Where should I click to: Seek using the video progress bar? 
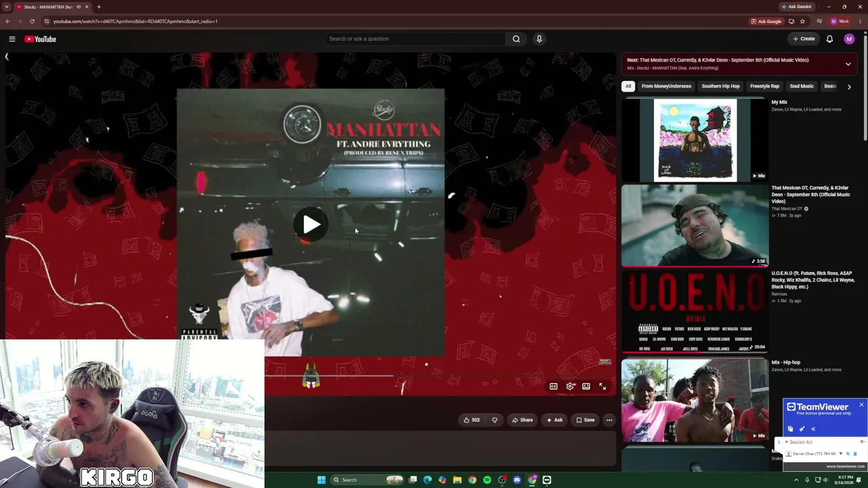[439, 375]
